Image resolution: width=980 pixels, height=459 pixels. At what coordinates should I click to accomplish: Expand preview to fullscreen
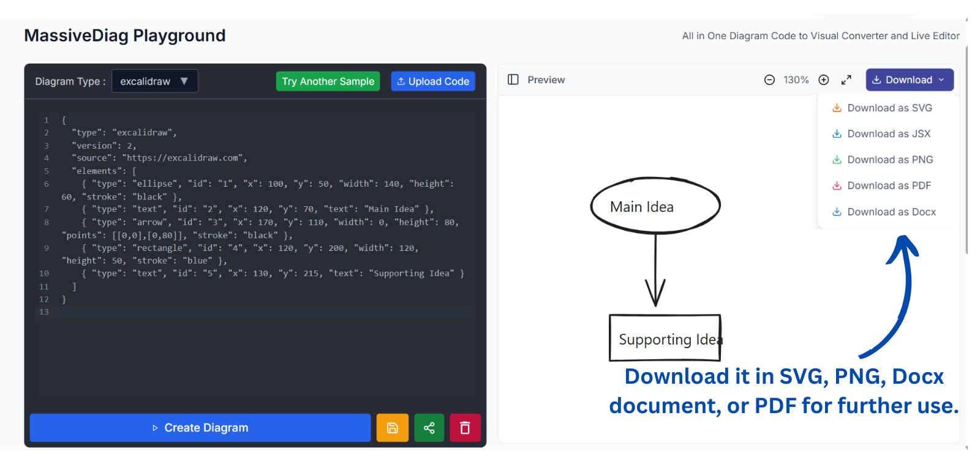point(846,80)
